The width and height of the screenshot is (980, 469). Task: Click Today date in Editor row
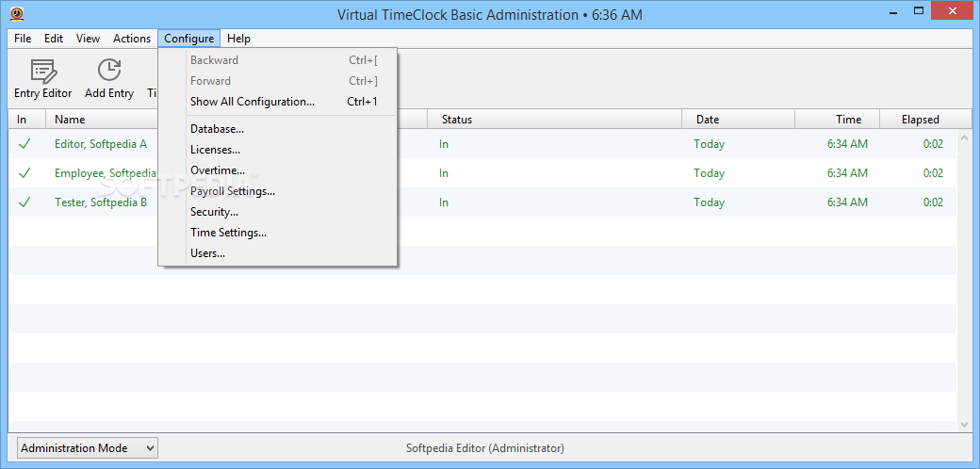pos(709,144)
